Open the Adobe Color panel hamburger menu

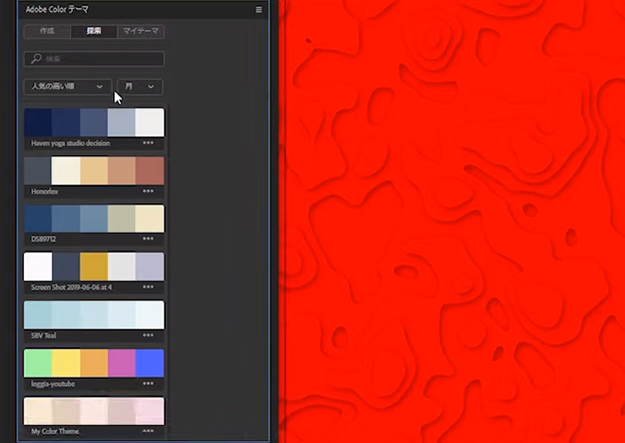point(259,10)
